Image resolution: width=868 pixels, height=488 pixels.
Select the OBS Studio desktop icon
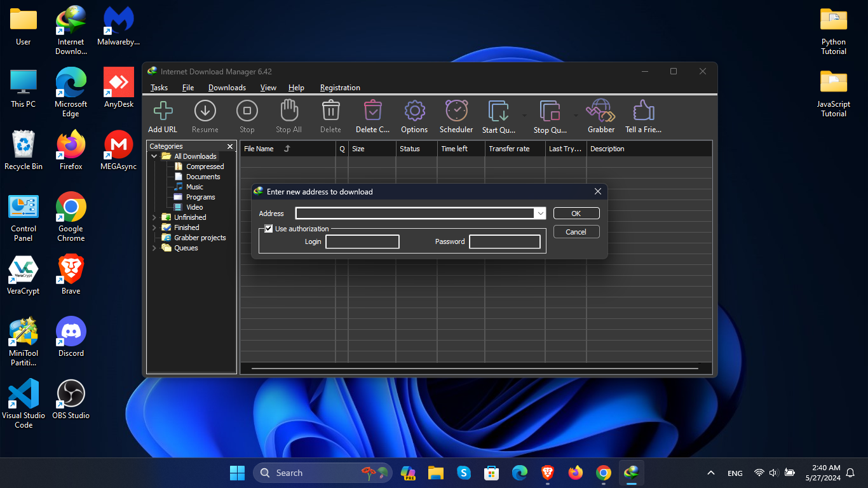click(x=71, y=400)
